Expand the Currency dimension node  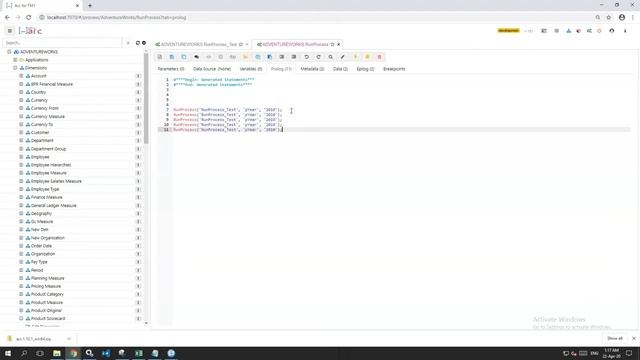tap(21, 100)
